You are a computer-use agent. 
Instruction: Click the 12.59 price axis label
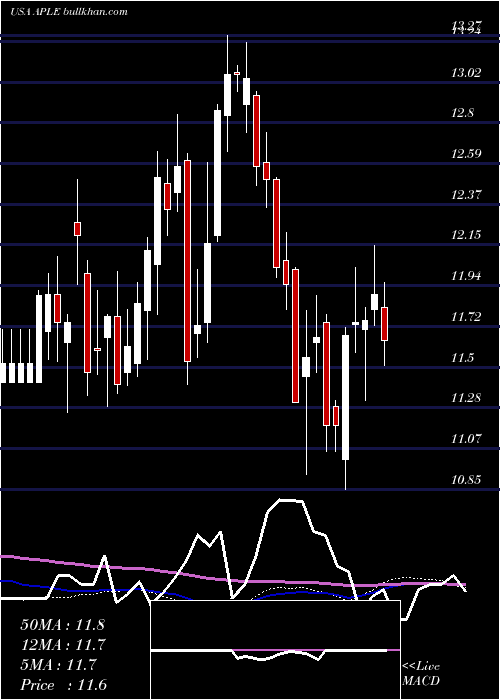[466, 154]
